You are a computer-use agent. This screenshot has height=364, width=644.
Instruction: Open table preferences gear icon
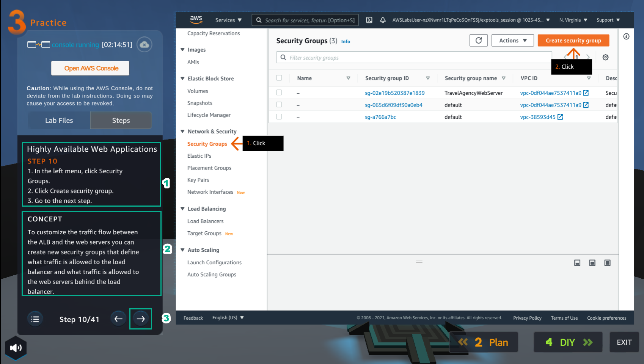point(606,57)
